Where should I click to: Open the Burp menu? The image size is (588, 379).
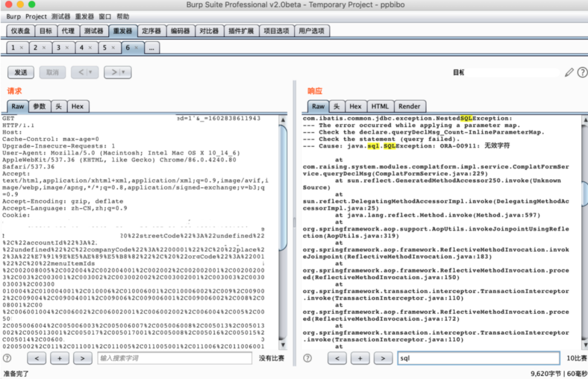(14, 16)
